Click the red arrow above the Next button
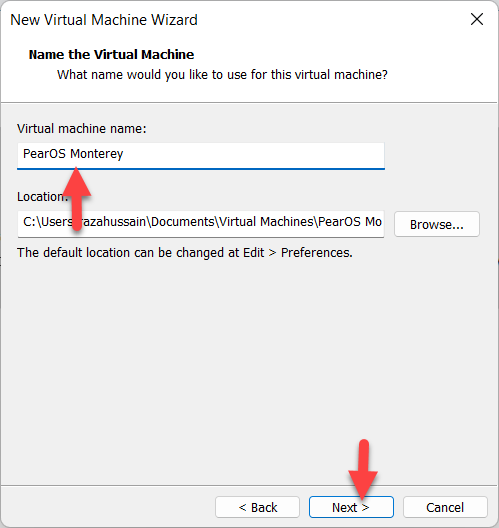The image size is (499, 528). 363,469
